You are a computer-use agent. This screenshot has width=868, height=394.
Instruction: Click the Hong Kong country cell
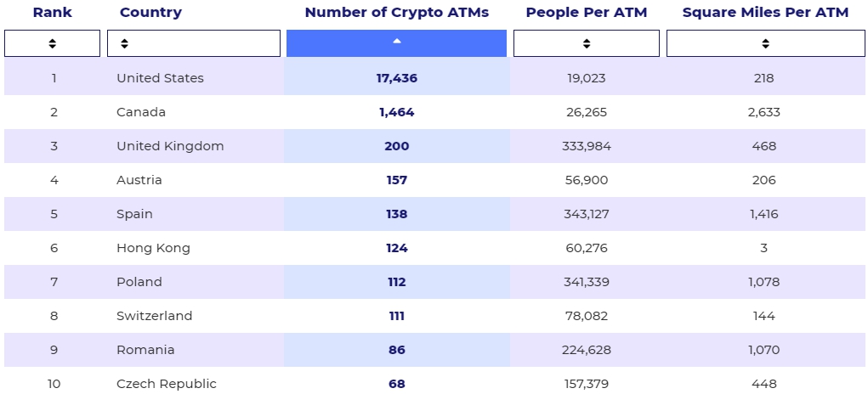coord(153,248)
